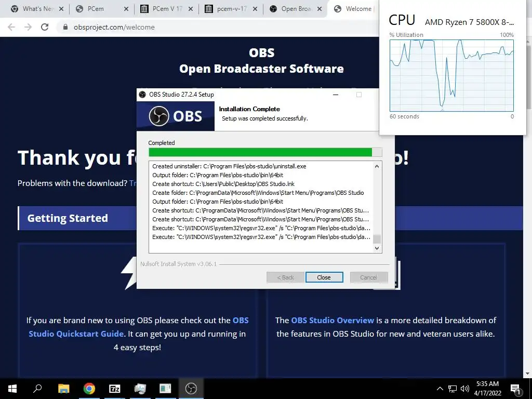This screenshot has height=399, width=532.
Task: Close the PCem tab
Action: tap(126, 9)
